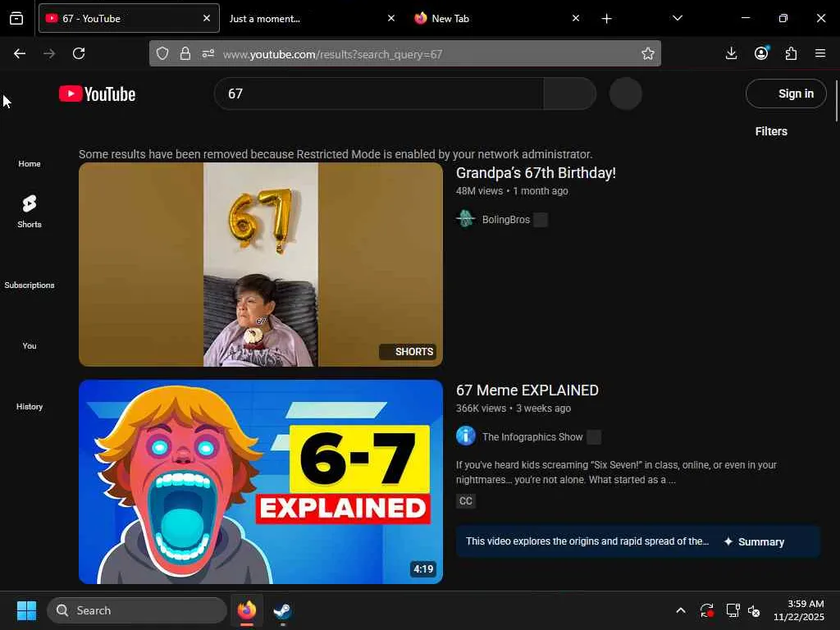Screen dimensions: 840x630
Task: Click the Windows Start button
Action: (x=26, y=610)
